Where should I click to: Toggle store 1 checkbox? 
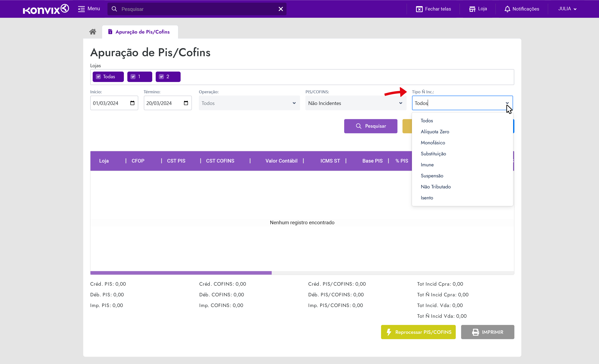(133, 77)
